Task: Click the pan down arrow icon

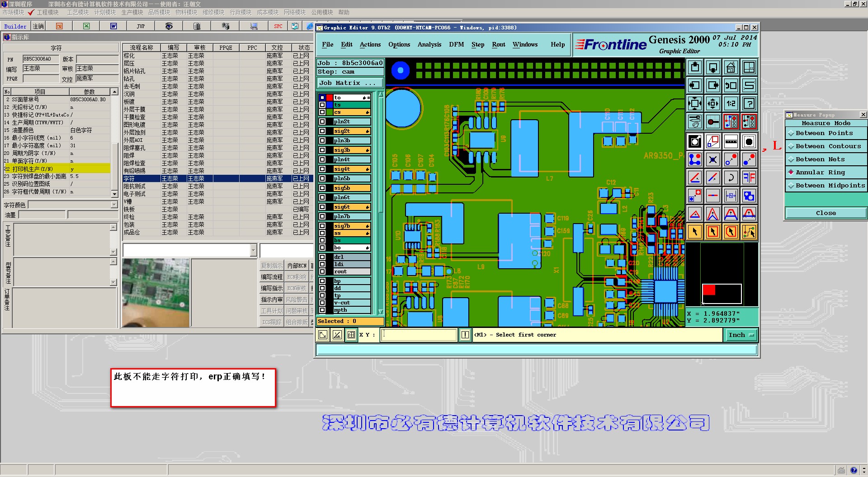Action: point(713,68)
